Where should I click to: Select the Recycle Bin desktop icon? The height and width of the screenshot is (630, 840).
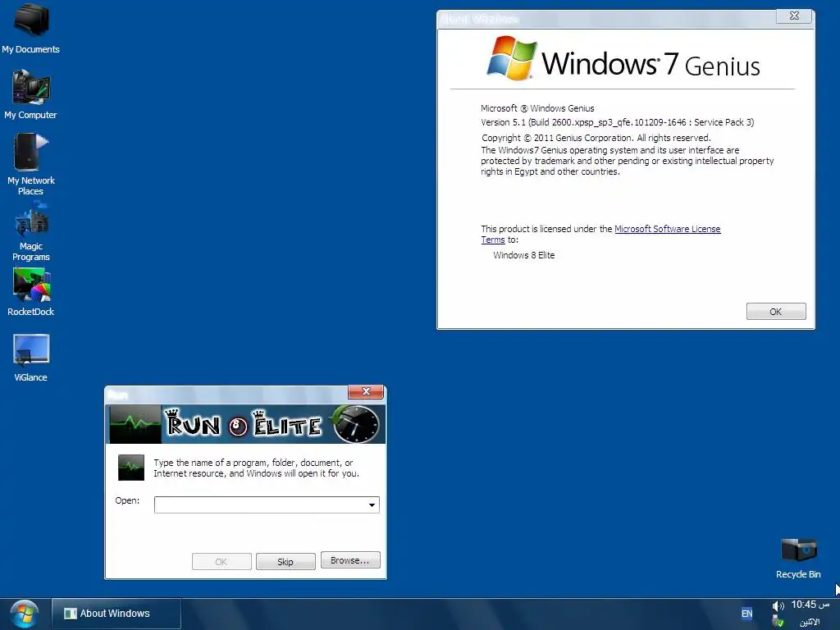click(x=798, y=558)
